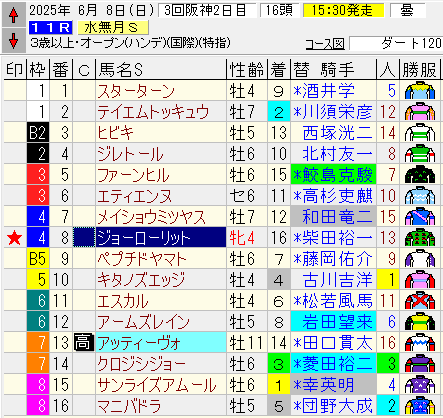
Task: Click the yellow 15:30発走 start time box
Action: (343, 11)
